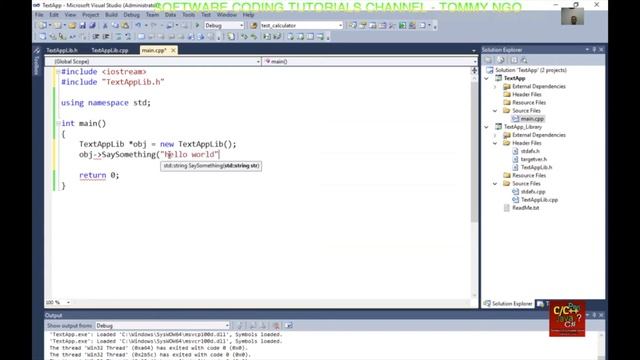Click the Save icon in the toolbar
640x360 pixels.
point(82,25)
